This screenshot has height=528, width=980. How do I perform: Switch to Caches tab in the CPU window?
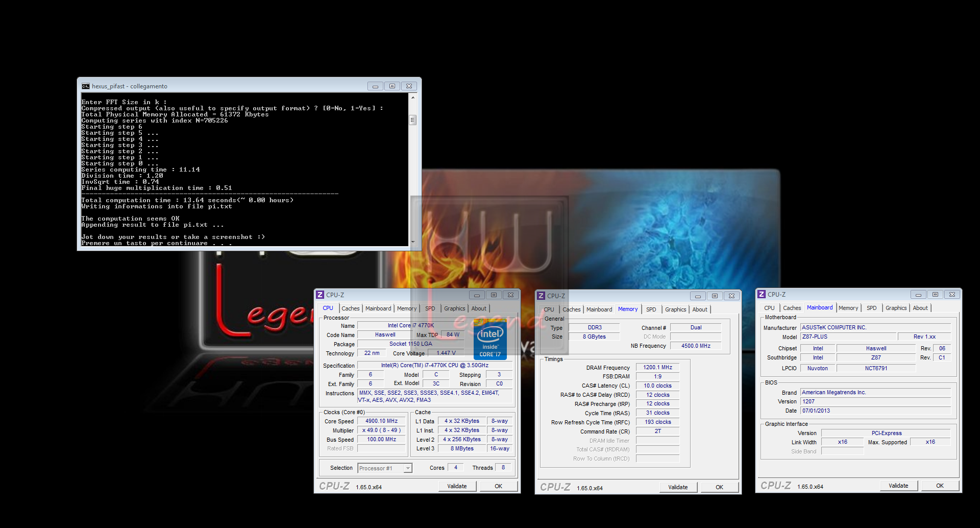click(351, 308)
